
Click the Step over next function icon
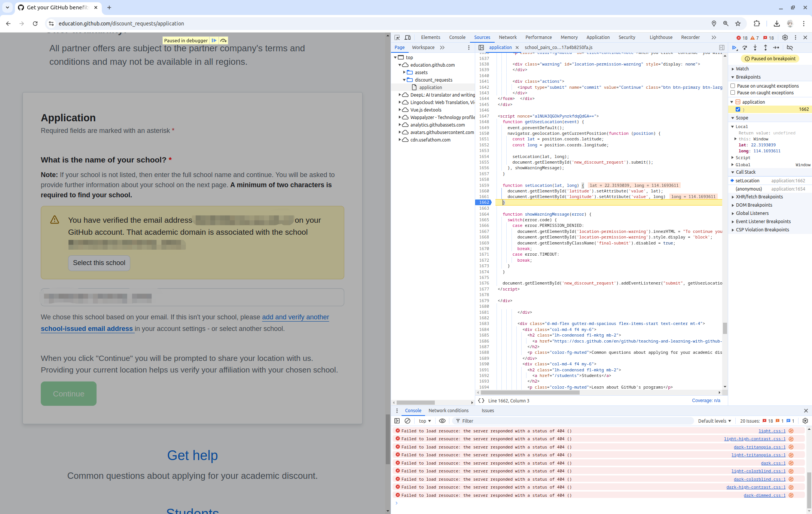pos(745,48)
